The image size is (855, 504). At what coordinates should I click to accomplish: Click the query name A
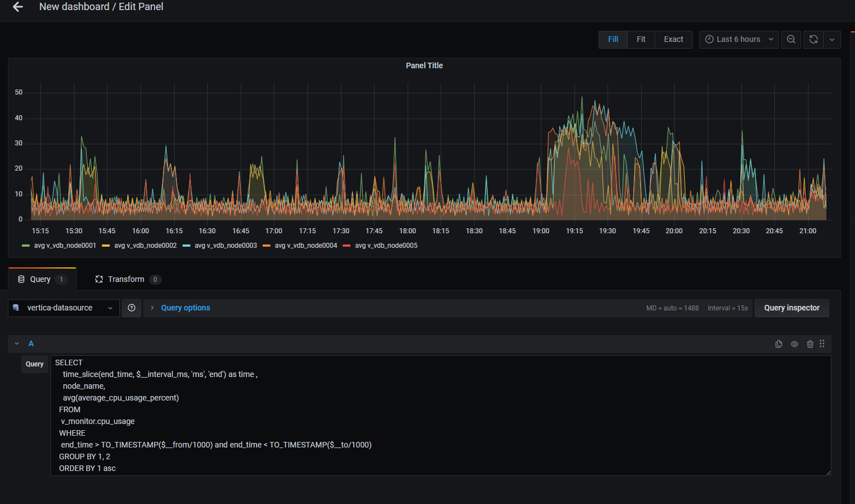click(x=31, y=343)
